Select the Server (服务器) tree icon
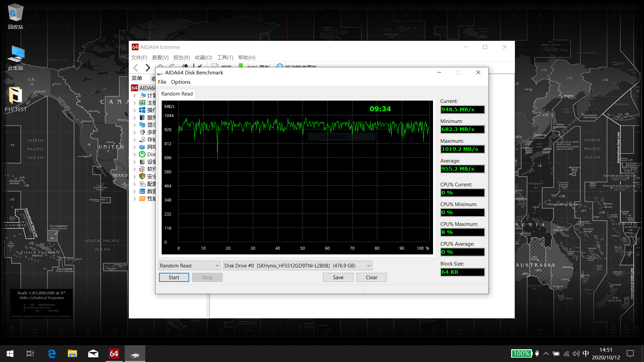Viewport: 644px width, 362px height. [x=142, y=118]
